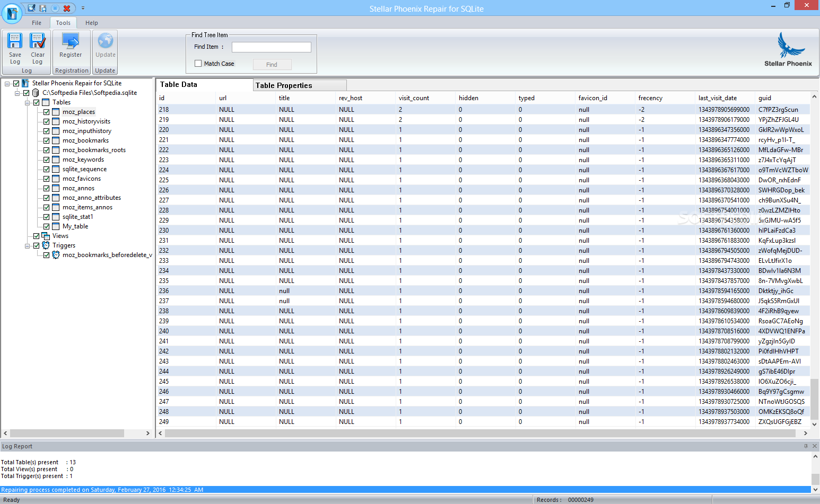Click the Tables folder icon in tree
Viewport: 820px width, 504px height.
pos(46,102)
